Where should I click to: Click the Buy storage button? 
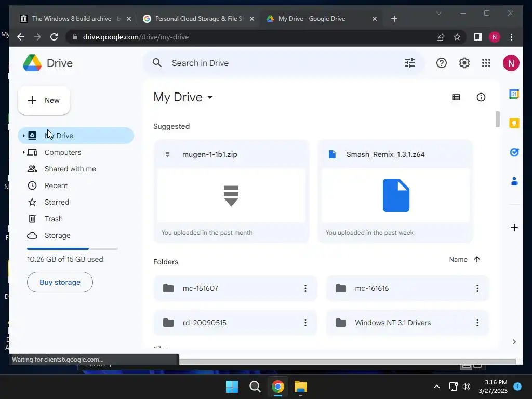click(60, 282)
